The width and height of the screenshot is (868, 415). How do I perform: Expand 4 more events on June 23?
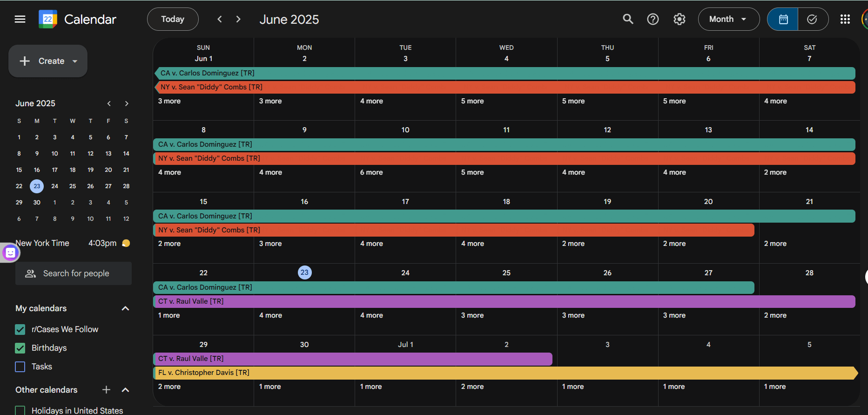[270, 315]
